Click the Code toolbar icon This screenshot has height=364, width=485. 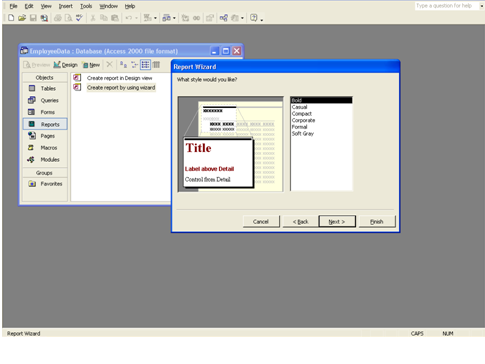coord(185,18)
